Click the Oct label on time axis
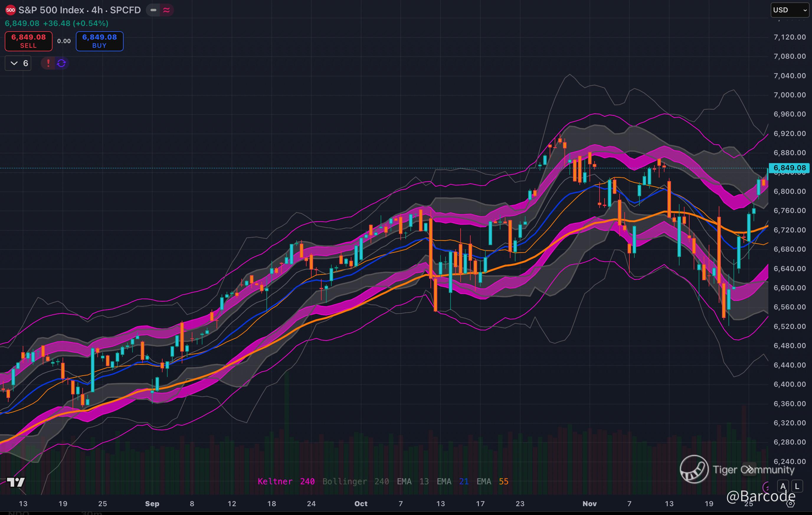 pyautogui.click(x=361, y=503)
